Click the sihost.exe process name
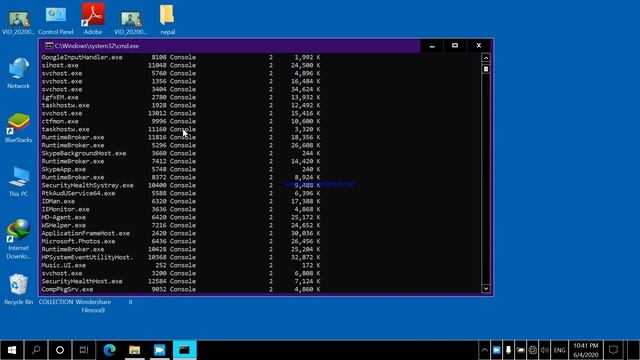This screenshot has width=640, height=360. [60, 65]
